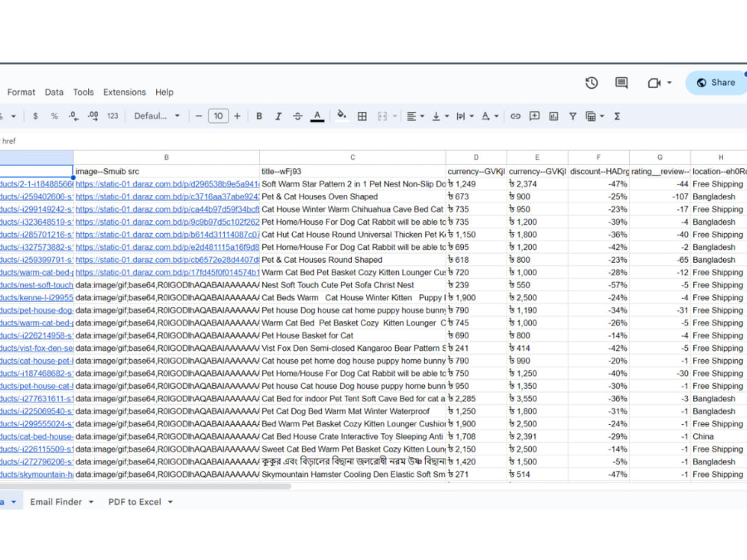
Task: Select price cell '3,550'
Action: coord(537,399)
